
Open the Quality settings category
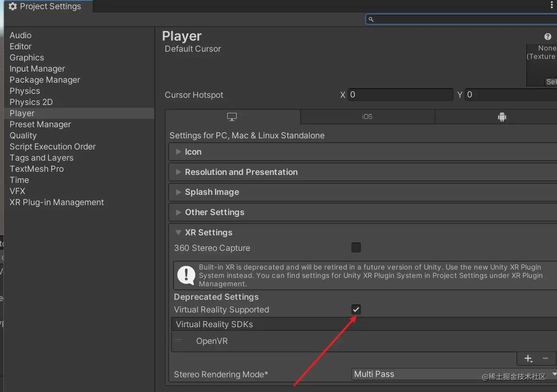[x=23, y=136]
